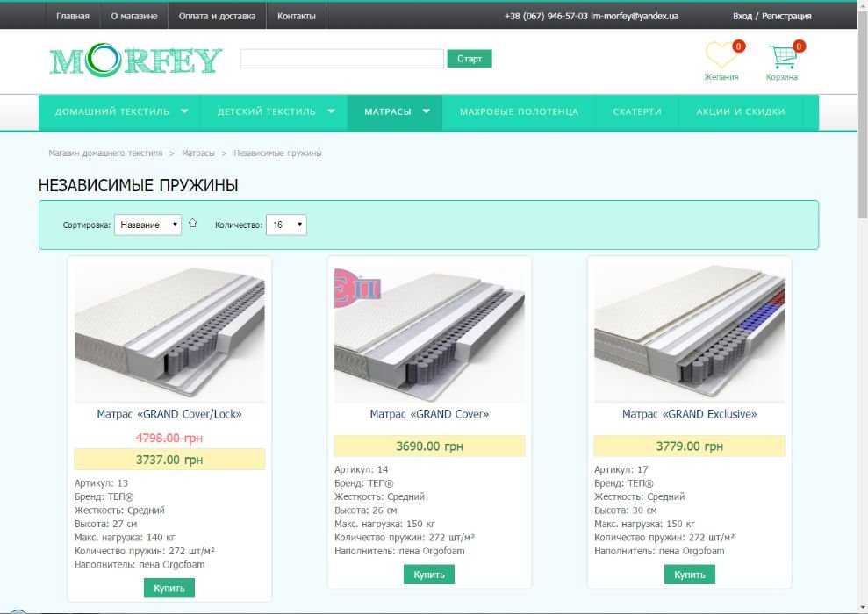This screenshot has height=614, width=868.
Task: Open the shopping cart icon
Action: pos(783,56)
